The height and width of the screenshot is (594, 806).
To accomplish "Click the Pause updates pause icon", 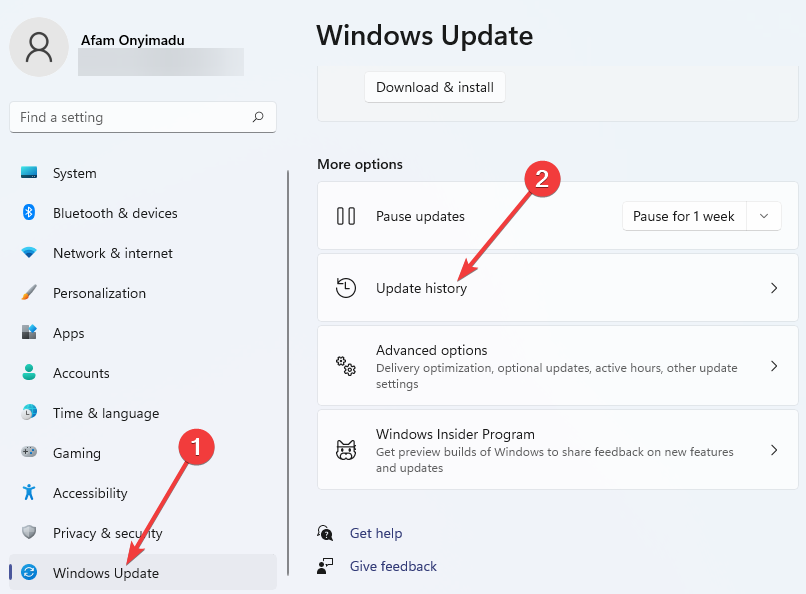I will 346,216.
